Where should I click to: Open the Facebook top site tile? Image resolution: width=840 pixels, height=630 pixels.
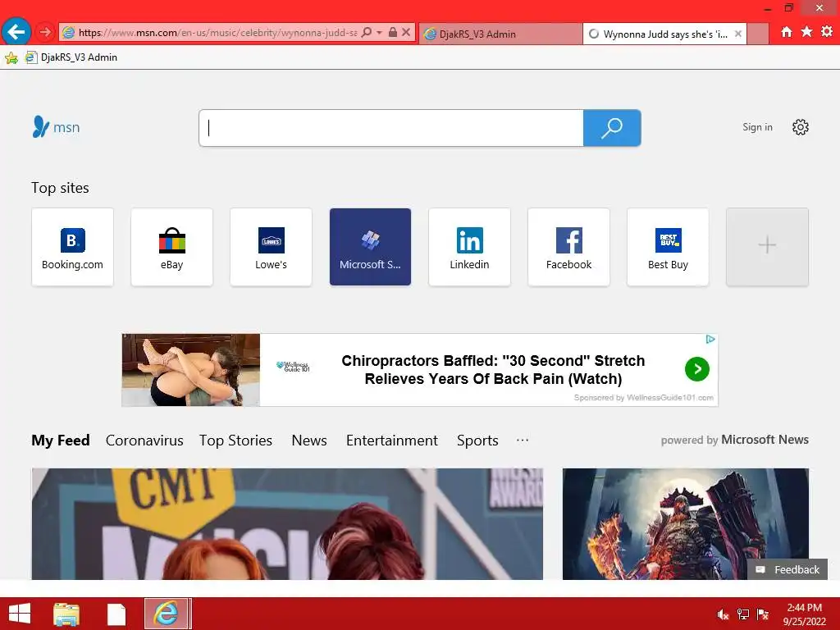(x=569, y=247)
